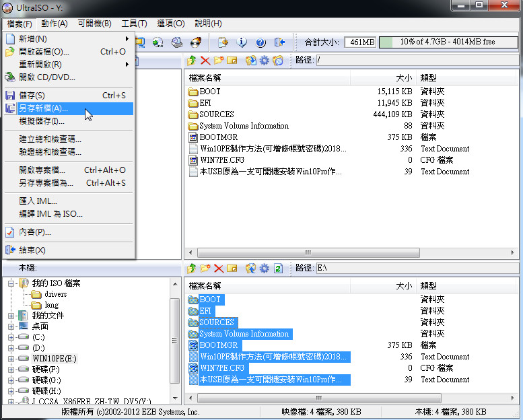
Task: Expand the 我的文件 tree node
Action: 11,316
